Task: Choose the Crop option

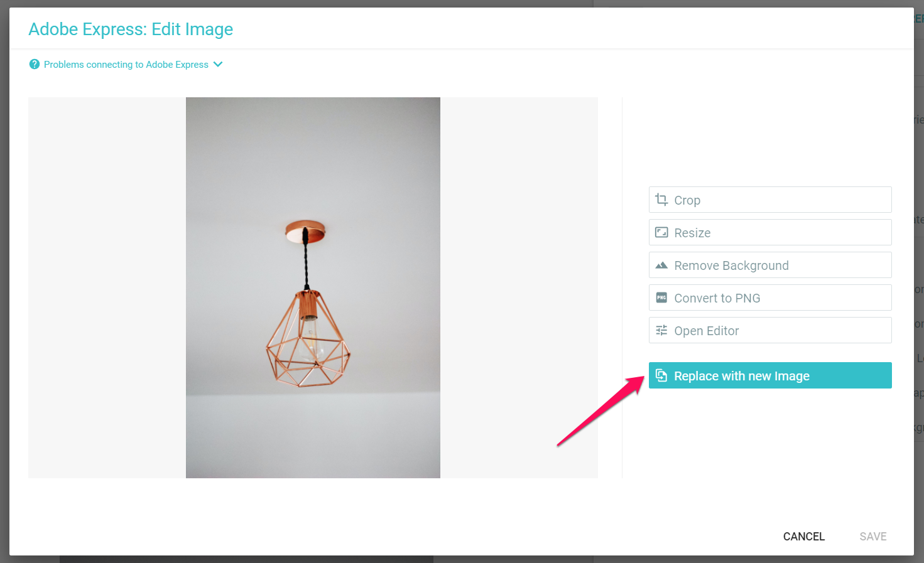Action: pyautogui.click(x=769, y=200)
